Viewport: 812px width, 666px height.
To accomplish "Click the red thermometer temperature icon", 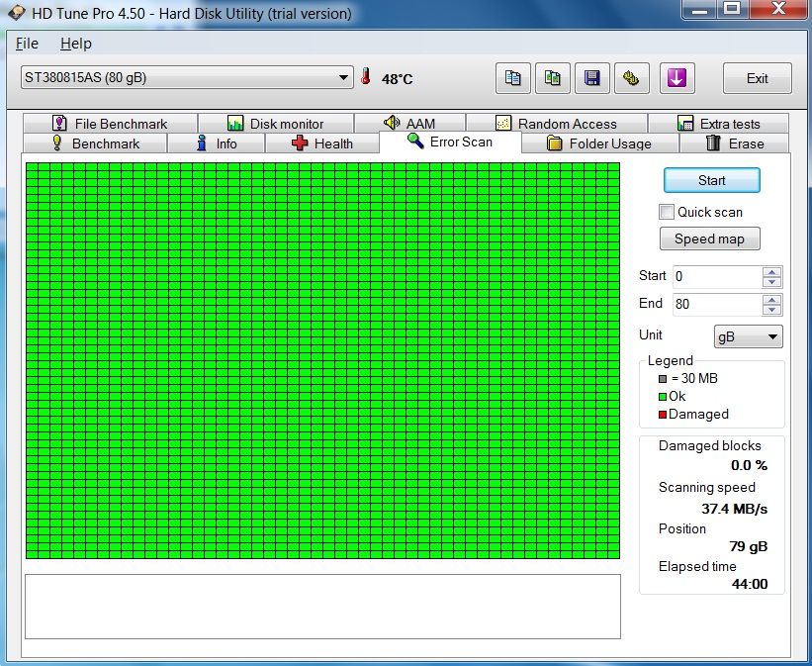I will (x=366, y=77).
